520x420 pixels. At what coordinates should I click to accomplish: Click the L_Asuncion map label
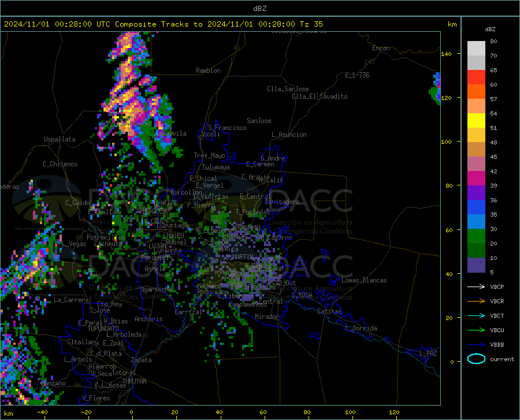pyautogui.click(x=289, y=135)
